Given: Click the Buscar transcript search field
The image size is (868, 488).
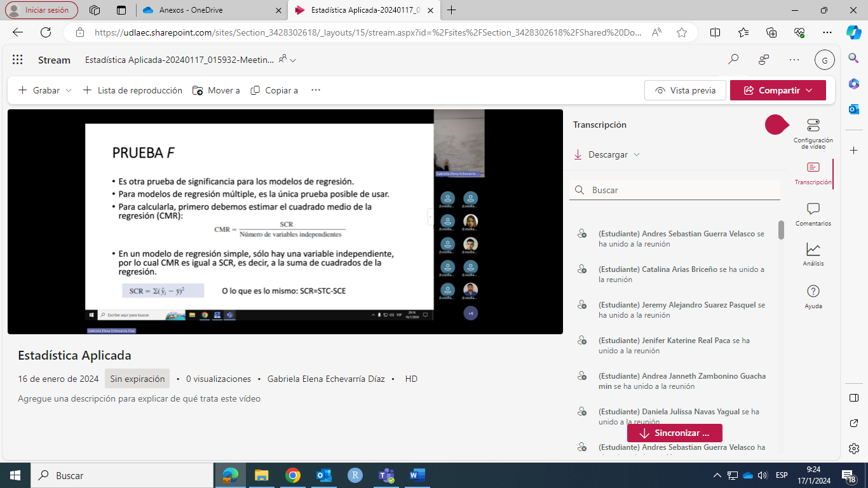Looking at the screenshot, I should (x=680, y=190).
